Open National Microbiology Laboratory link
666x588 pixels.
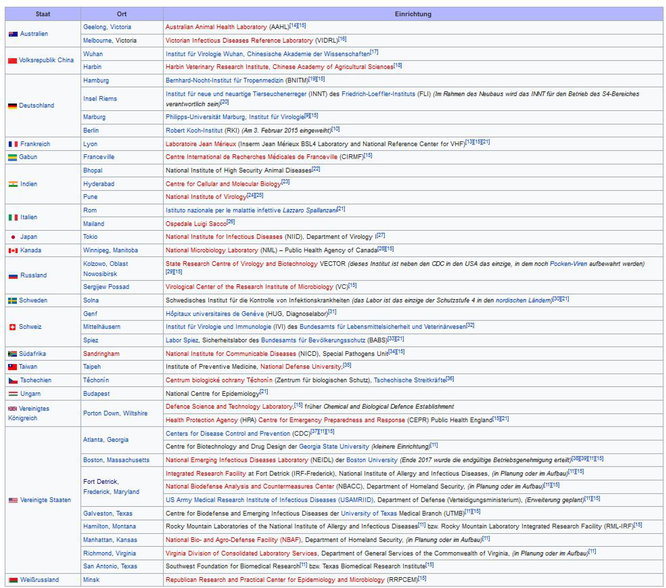pos(212,251)
